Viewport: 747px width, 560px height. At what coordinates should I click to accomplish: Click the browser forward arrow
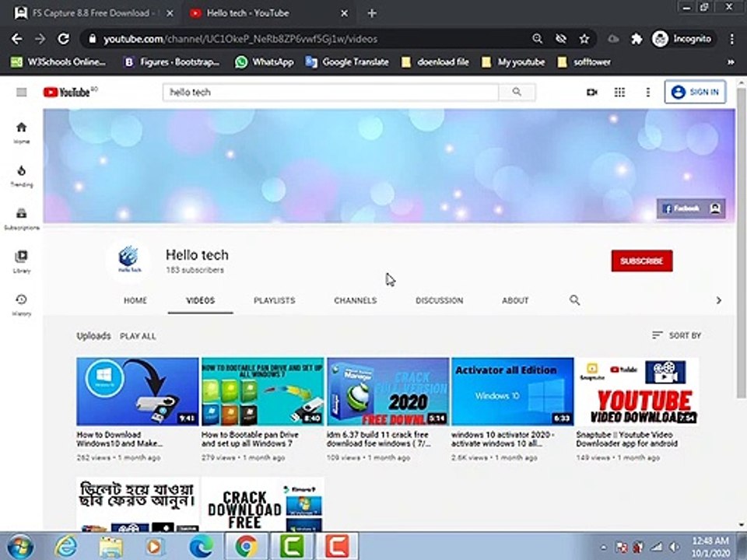coord(40,39)
